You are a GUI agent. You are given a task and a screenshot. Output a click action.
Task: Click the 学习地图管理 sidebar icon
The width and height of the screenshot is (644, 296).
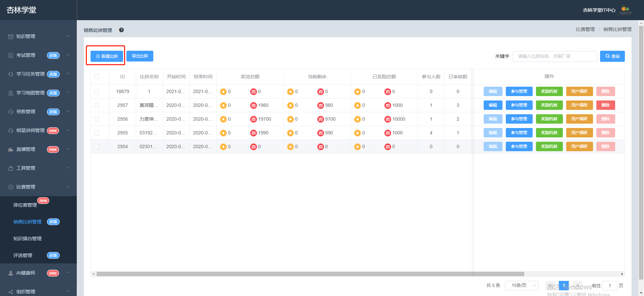pos(11,93)
